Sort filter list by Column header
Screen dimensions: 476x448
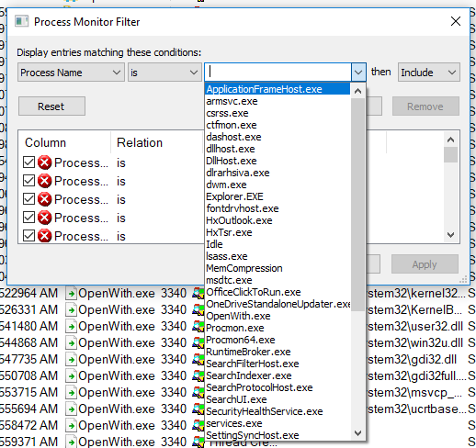pos(64,142)
